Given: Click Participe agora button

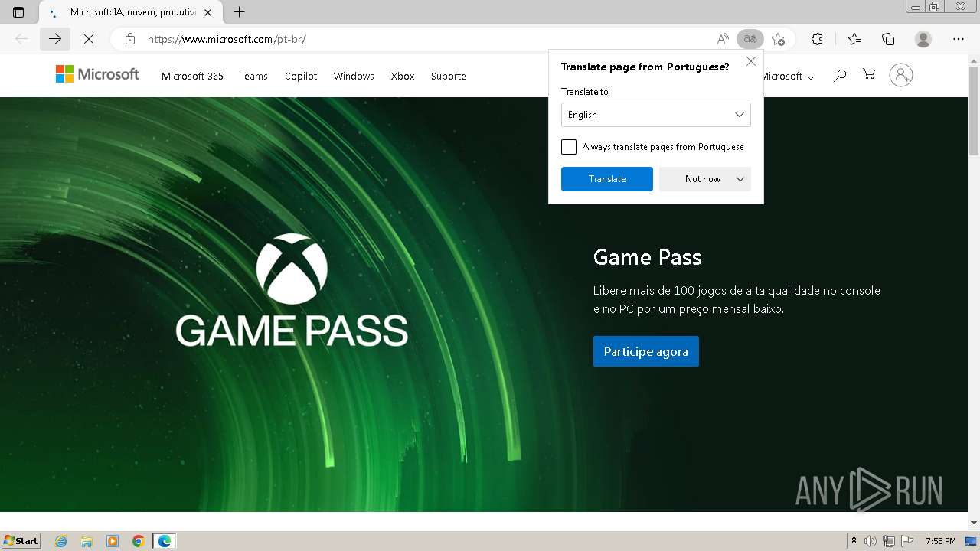Looking at the screenshot, I should pos(646,351).
